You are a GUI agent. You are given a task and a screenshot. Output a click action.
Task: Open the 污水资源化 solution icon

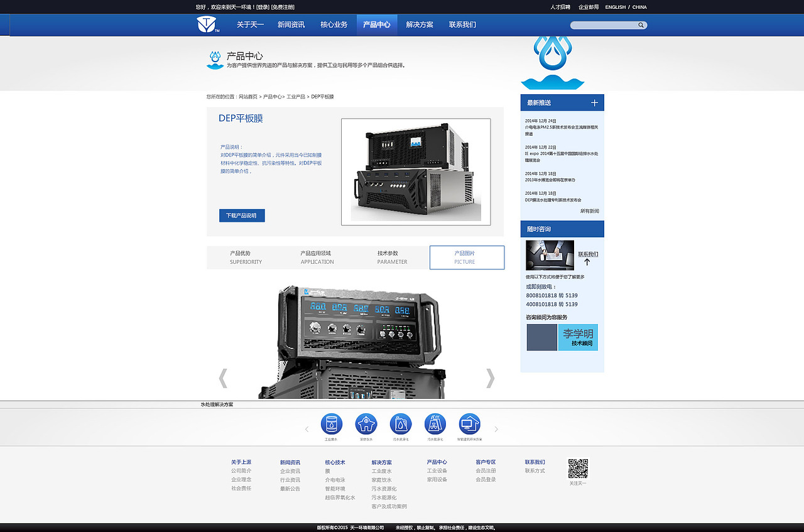pos(401,424)
